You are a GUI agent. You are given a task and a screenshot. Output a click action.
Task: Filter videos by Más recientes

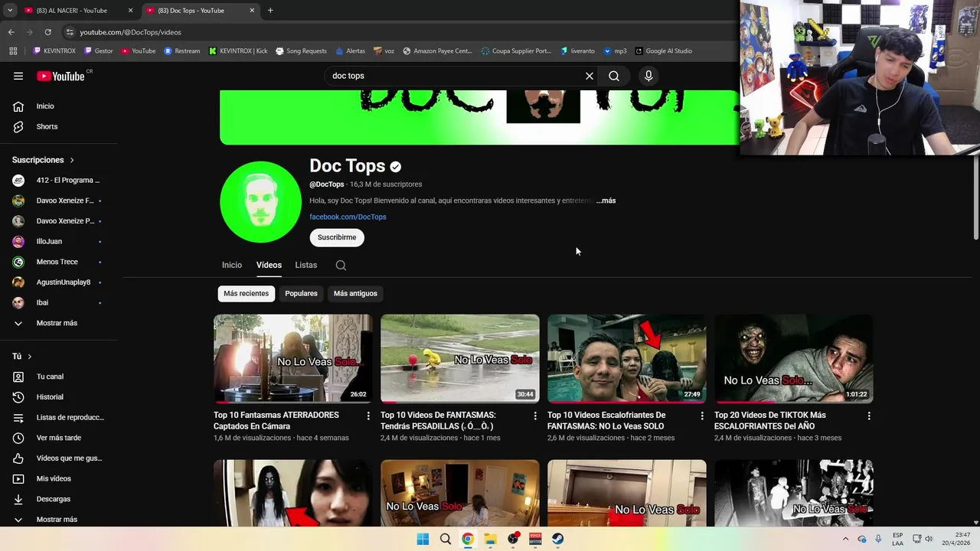[x=246, y=293]
